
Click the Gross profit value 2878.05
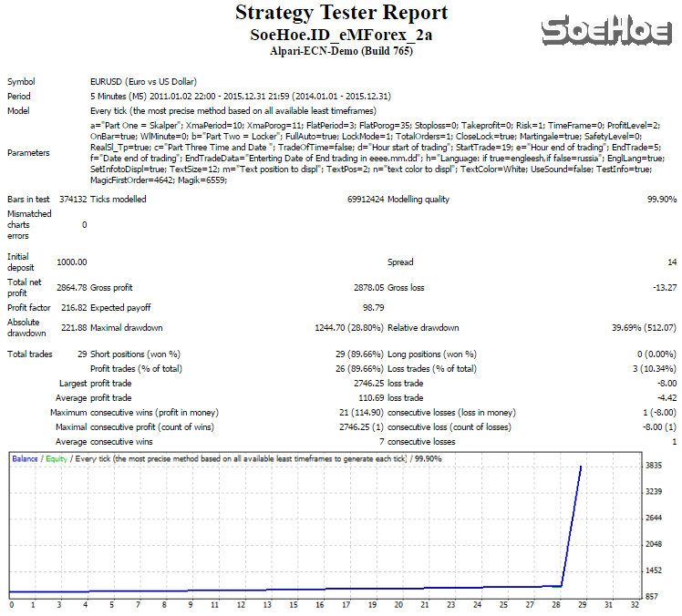point(367,287)
